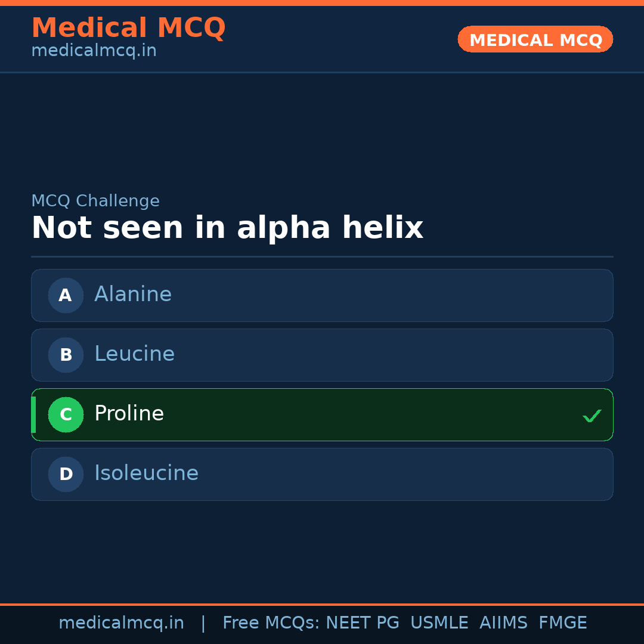This screenshot has height=644, width=644.
Task: Open medicalmcq.in link in the footer
Action: click(x=121, y=623)
